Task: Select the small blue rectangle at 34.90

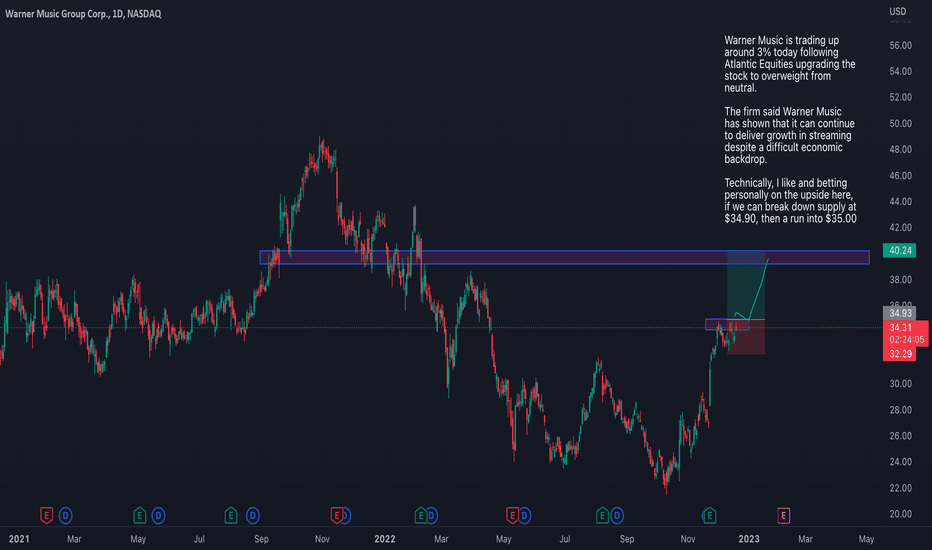Action: [x=727, y=325]
